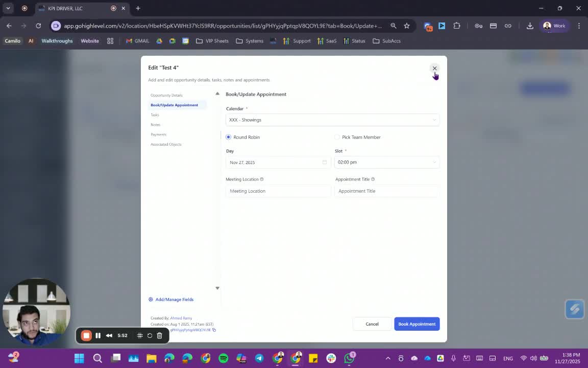The width and height of the screenshot is (588, 368).
Task: Reload the page with the refresh icon
Action: 38,26
